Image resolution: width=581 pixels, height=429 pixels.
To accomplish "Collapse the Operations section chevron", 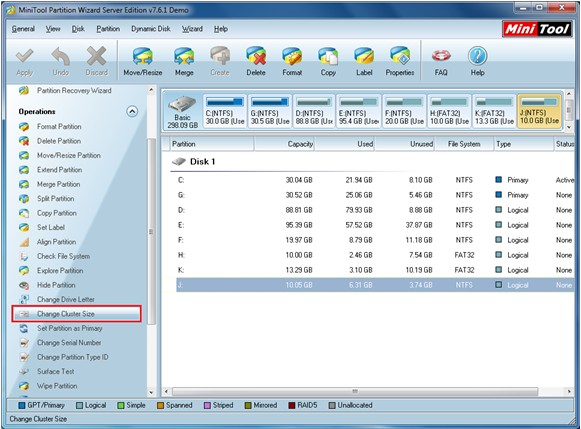I will [x=132, y=111].
